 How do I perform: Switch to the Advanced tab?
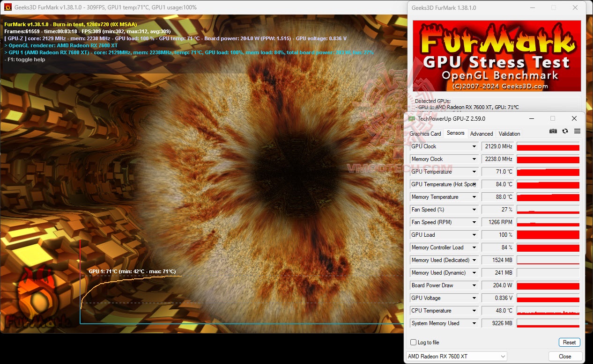(482, 134)
